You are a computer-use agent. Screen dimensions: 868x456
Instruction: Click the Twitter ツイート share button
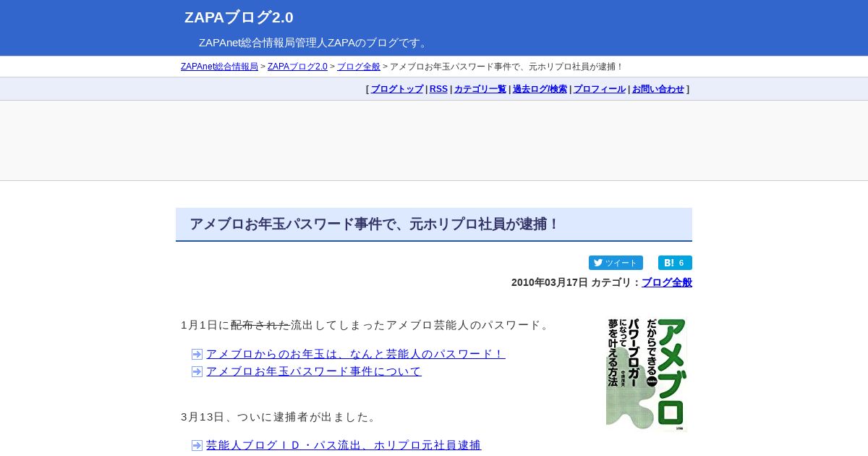tap(616, 263)
